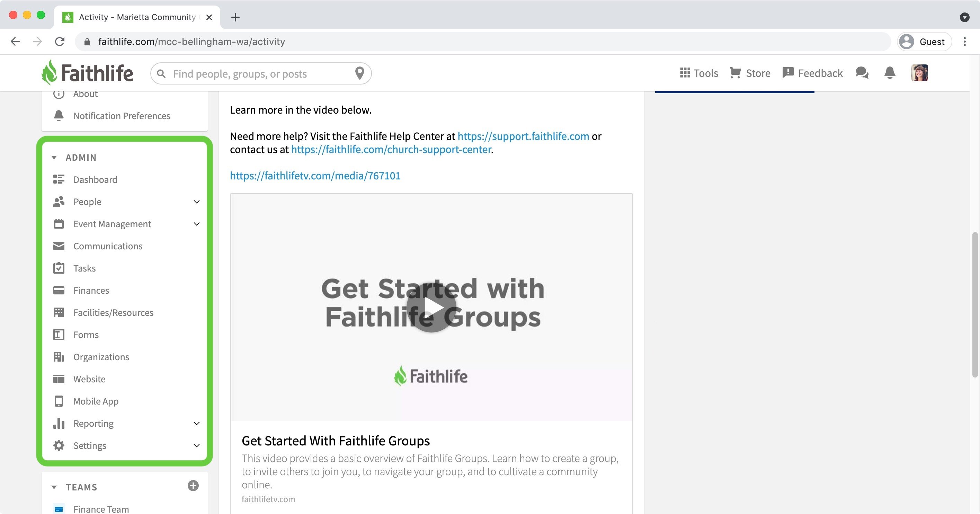Open the About sidebar item
The image size is (980, 514).
pyautogui.click(x=85, y=94)
